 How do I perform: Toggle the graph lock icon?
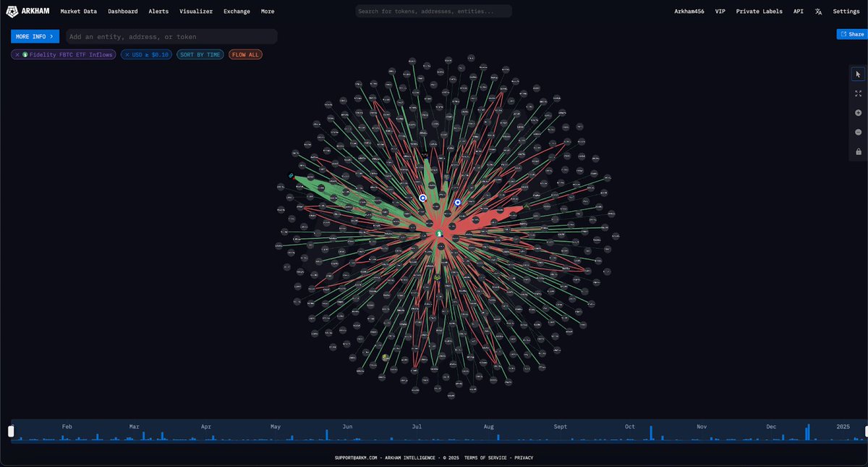coord(858,151)
